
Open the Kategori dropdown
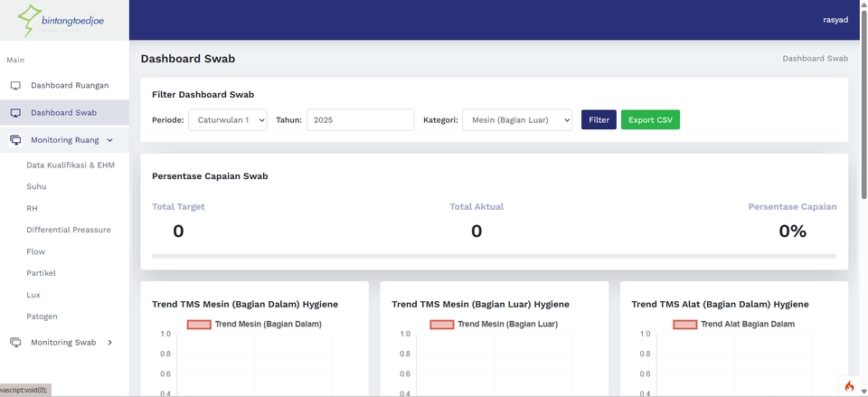[516, 119]
